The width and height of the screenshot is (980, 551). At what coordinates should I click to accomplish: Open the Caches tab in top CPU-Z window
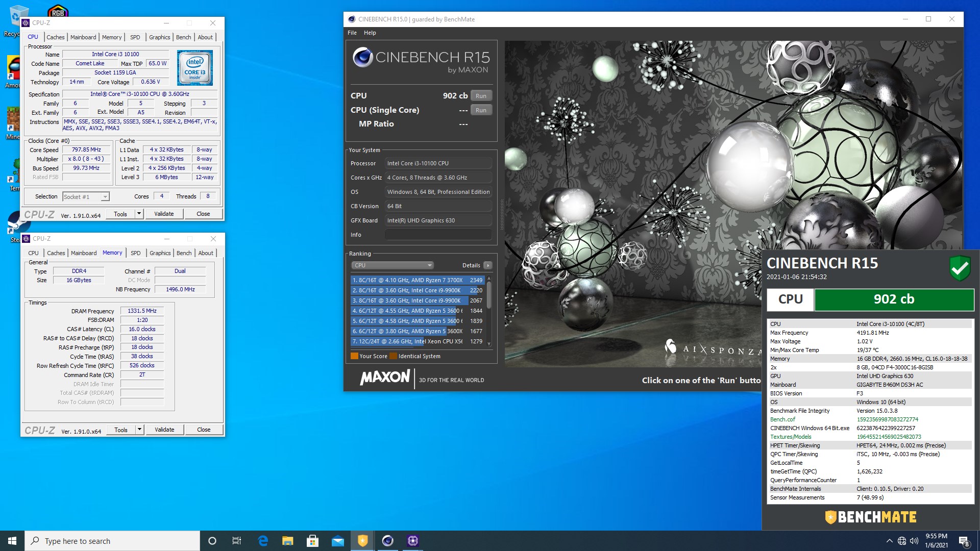55,37
